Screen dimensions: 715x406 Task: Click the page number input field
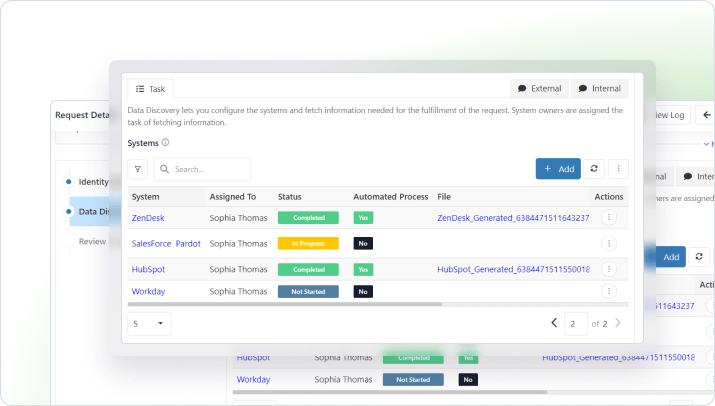(575, 323)
